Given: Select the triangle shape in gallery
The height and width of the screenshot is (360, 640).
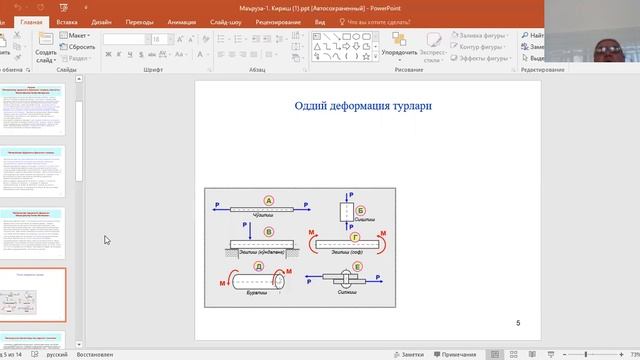Looking at the screenshot, I should pos(317,47).
